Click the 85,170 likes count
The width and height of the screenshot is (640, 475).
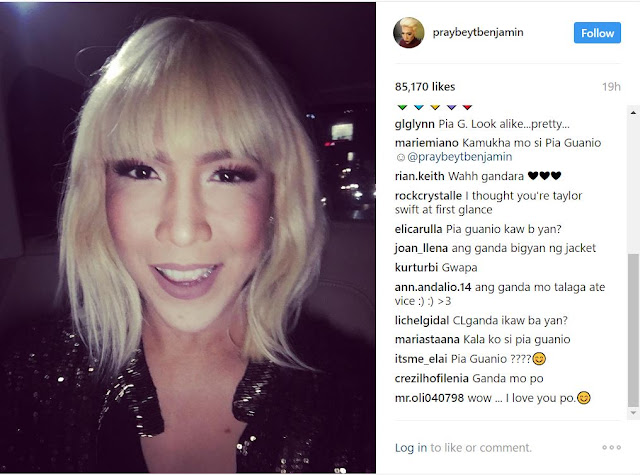pyautogui.click(x=425, y=87)
